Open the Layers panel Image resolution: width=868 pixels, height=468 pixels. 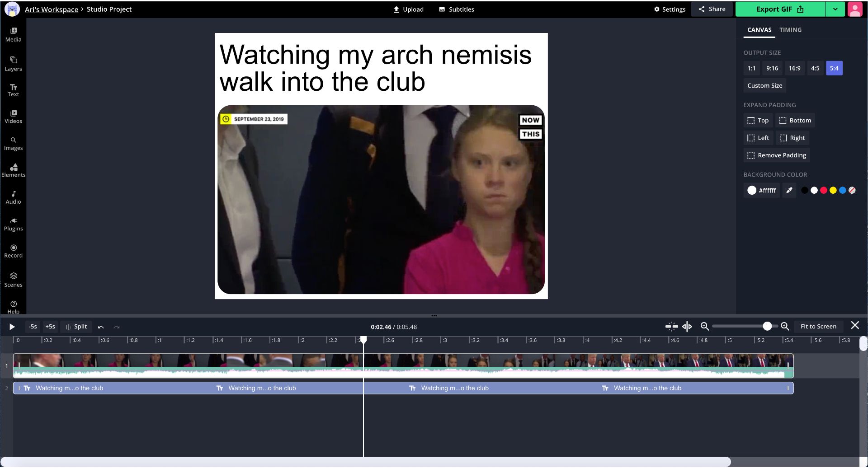[x=13, y=64]
